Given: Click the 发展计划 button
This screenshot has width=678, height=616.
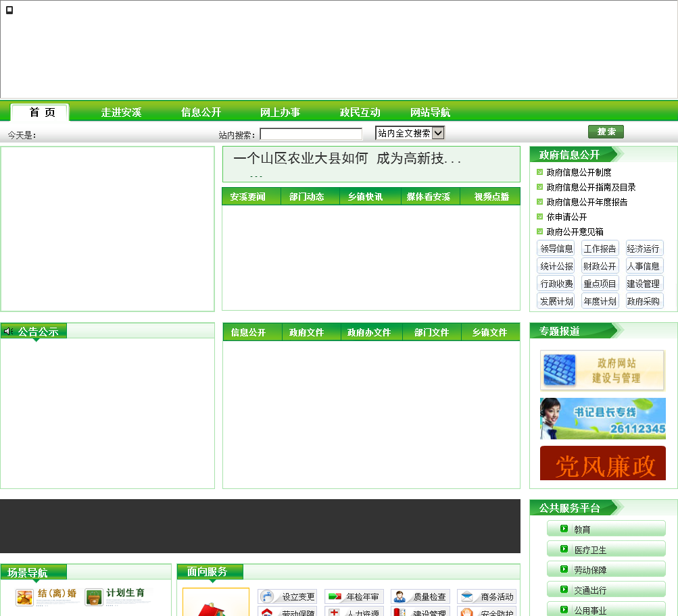Looking at the screenshot, I should 556,301.
